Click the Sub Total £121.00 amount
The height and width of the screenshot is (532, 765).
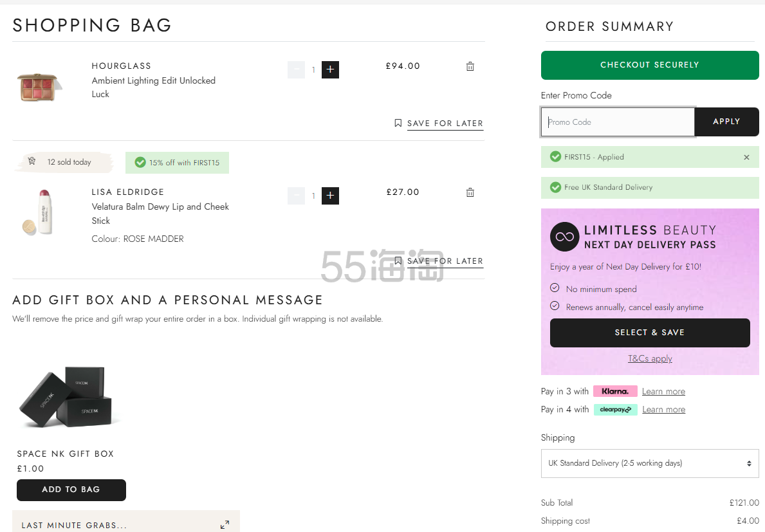click(744, 503)
